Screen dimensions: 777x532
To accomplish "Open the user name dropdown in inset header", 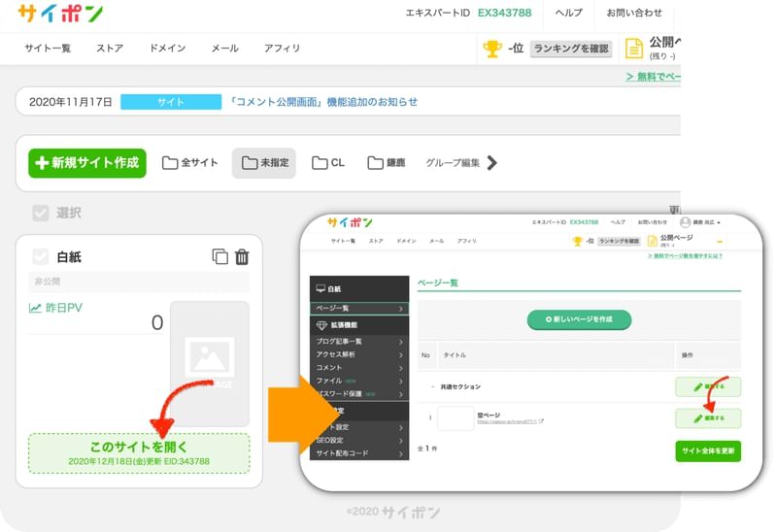I will (706, 222).
